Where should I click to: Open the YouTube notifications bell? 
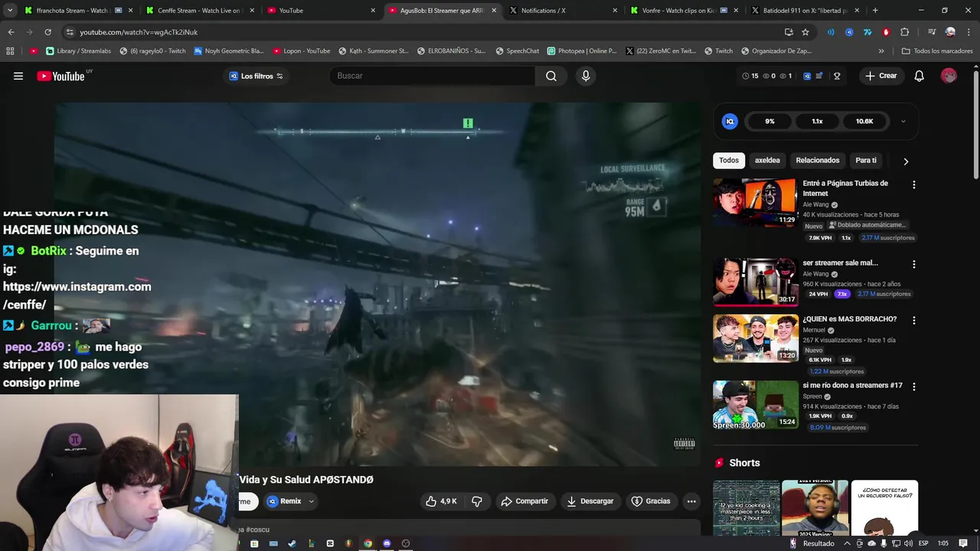pyautogui.click(x=920, y=76)
